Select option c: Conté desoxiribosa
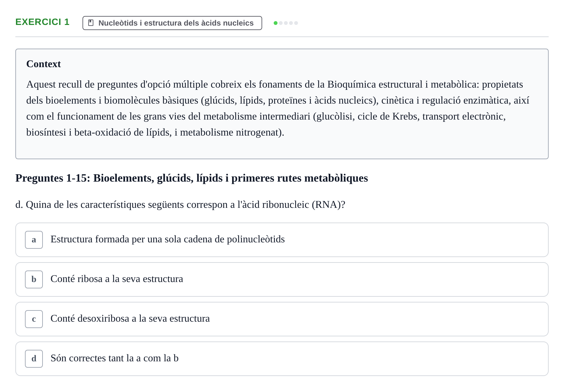564x392 pixels. pos(282,319)
